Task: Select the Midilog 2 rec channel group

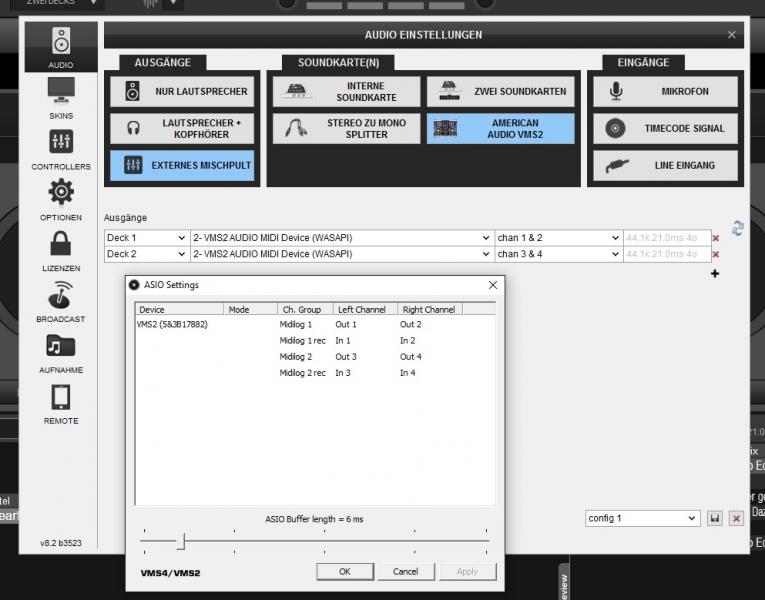Action: tap(302, 373)
